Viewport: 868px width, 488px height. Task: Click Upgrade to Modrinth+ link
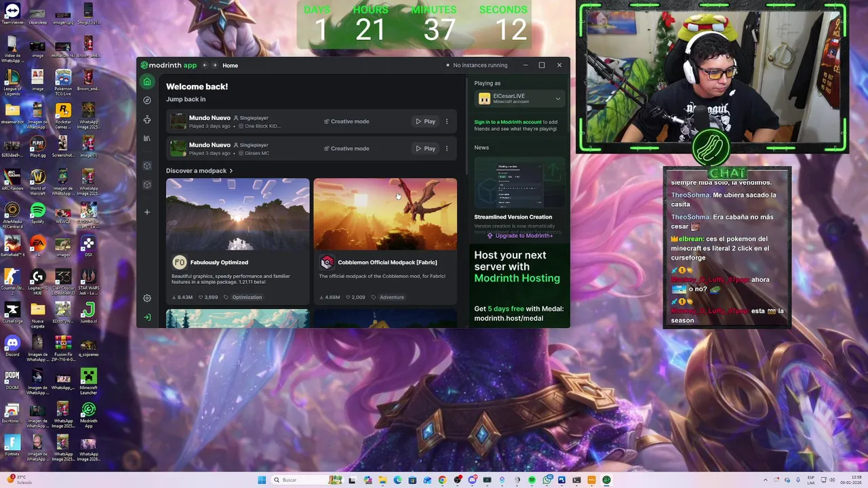click(x=519, y=235)
